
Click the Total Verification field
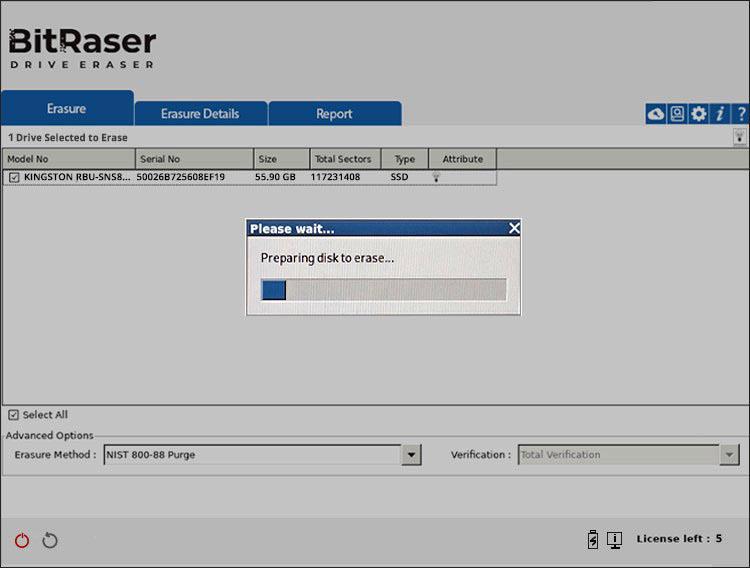coord(619,455)
